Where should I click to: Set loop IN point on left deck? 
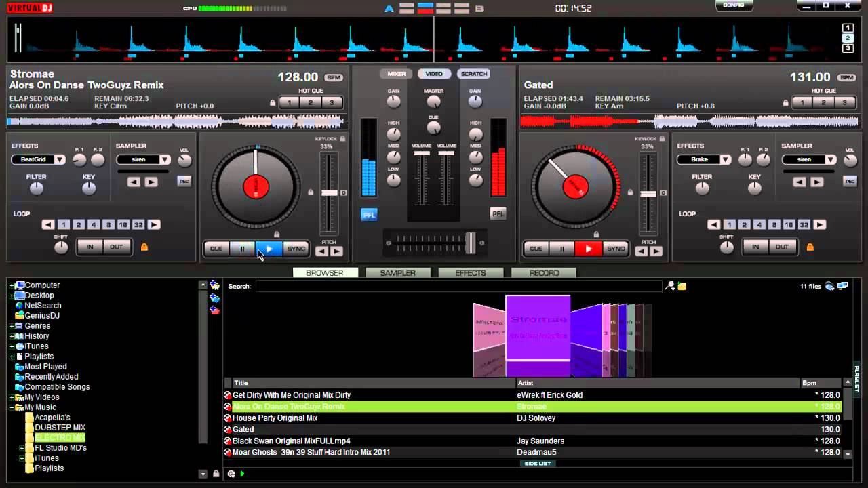click(90, 247)
